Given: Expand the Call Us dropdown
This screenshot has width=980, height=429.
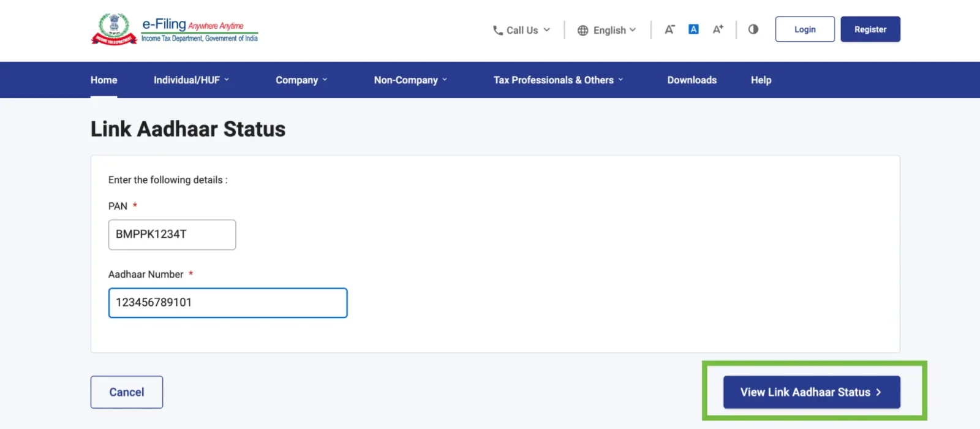Looking at the screenshot, I should coord(522,30).
